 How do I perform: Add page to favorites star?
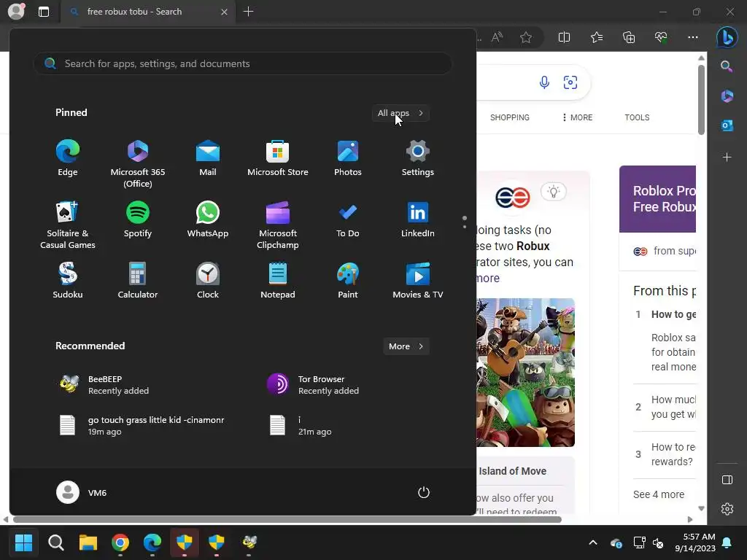tap(526, 37)
